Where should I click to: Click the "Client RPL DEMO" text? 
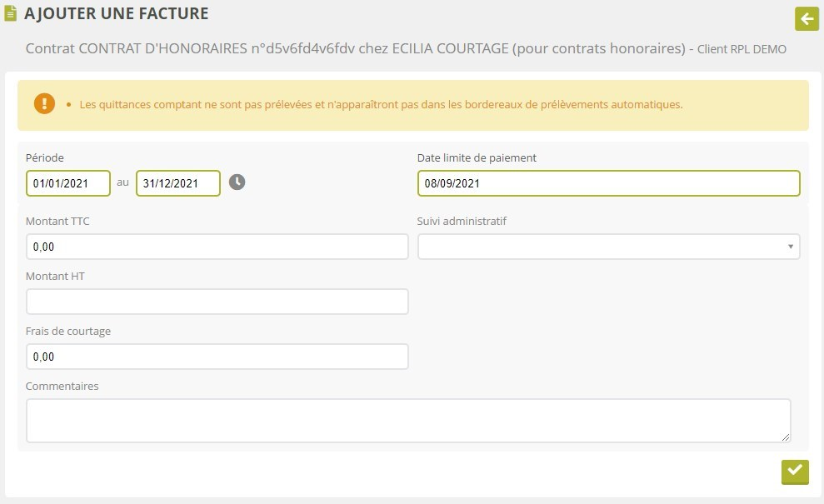click(742, 49)
